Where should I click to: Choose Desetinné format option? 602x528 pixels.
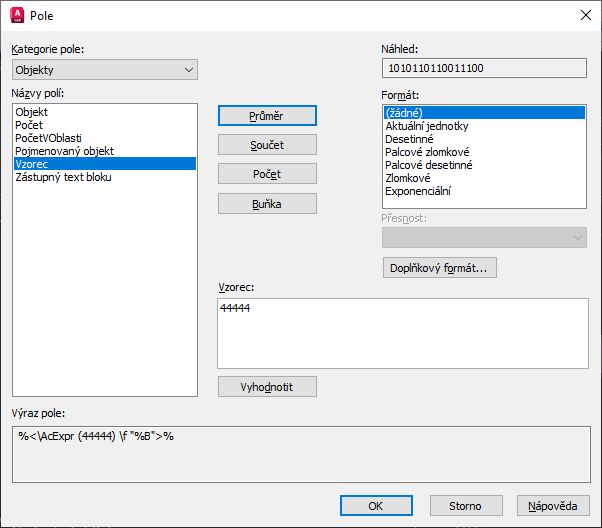(409, 139)
